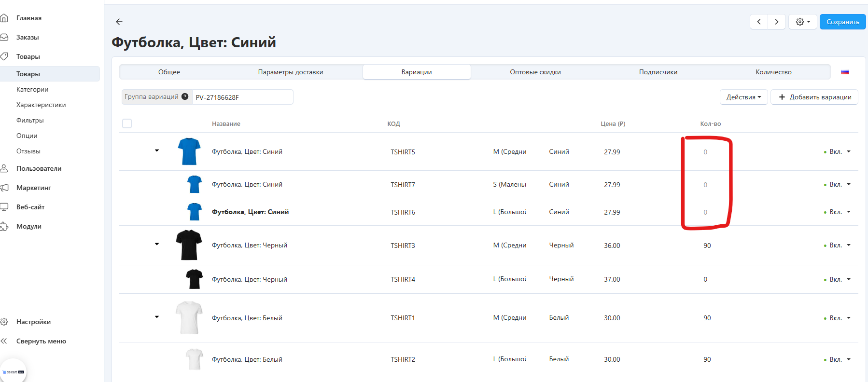Image resolution: width=868 pixels, height=382 pixels.
Task: Open the Модули sidebar section
Action: click(29, 226)
